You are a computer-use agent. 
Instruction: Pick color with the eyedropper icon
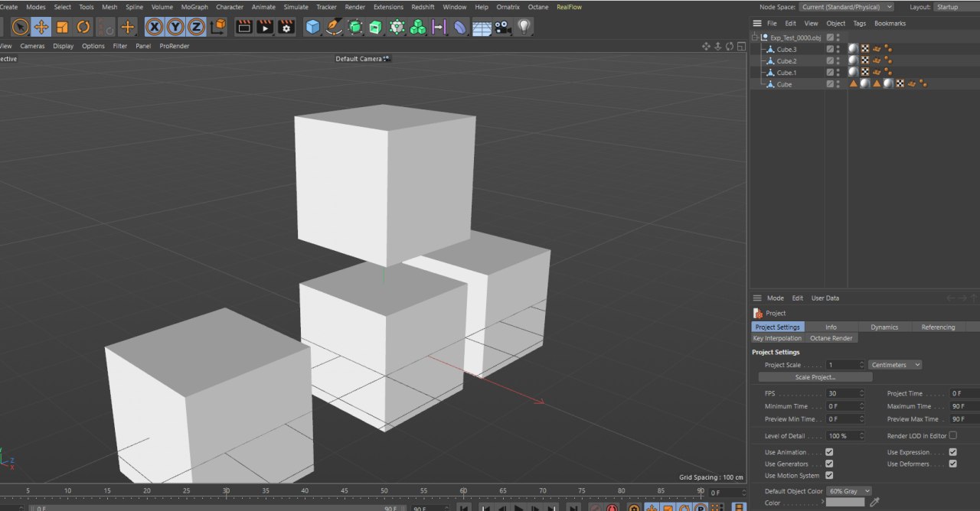[x=875, y=503]
